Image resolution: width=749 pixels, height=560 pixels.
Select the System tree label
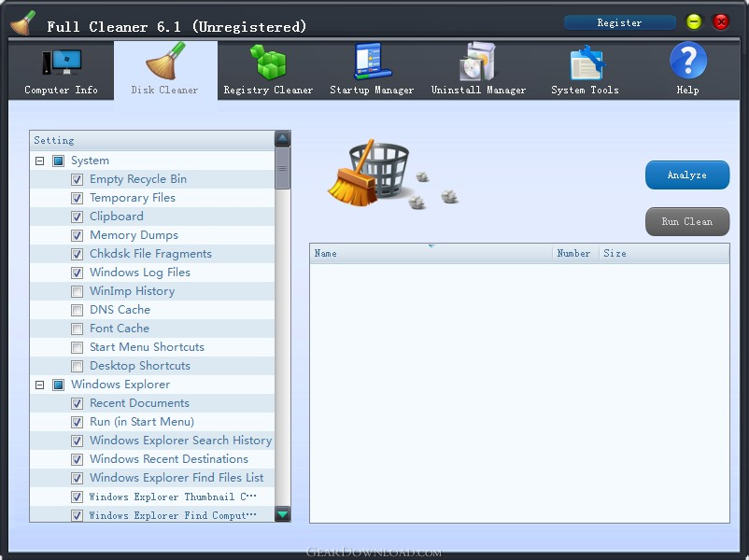(90, 161)
